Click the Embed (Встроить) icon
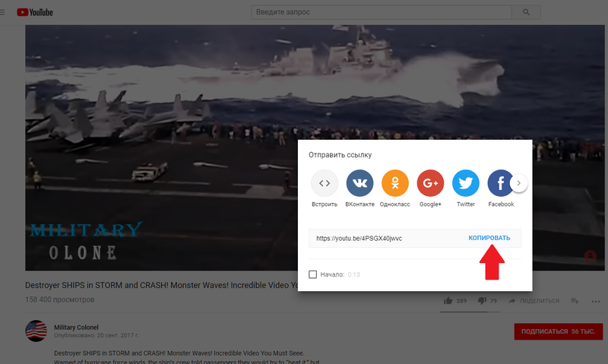This screenshot has width=608, height=364. (x=325, y=183)
